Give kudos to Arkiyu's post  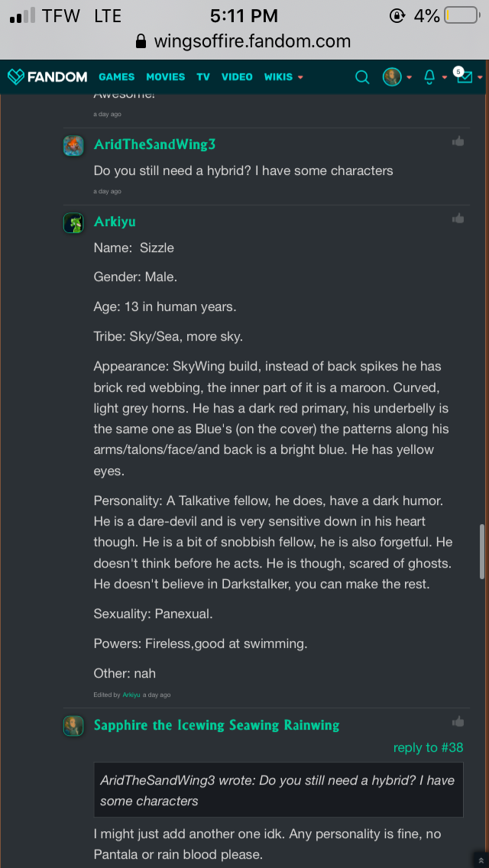(x=458, y=219)
